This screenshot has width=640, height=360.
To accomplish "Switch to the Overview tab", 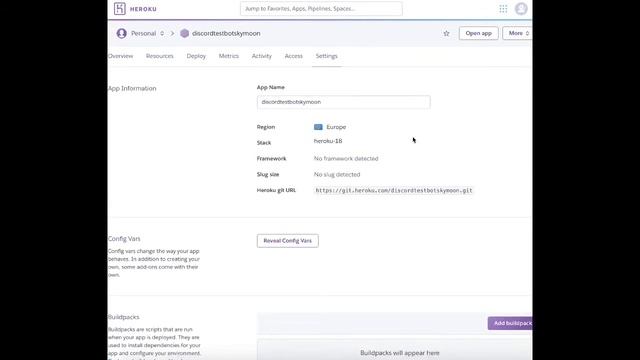I will pyautogui.click(x=120, y=56).
